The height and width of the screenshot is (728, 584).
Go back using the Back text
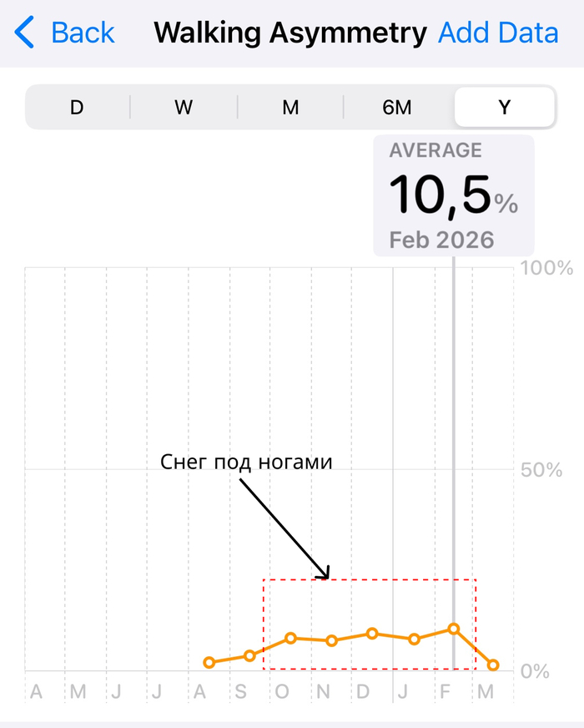coord(83,33)
